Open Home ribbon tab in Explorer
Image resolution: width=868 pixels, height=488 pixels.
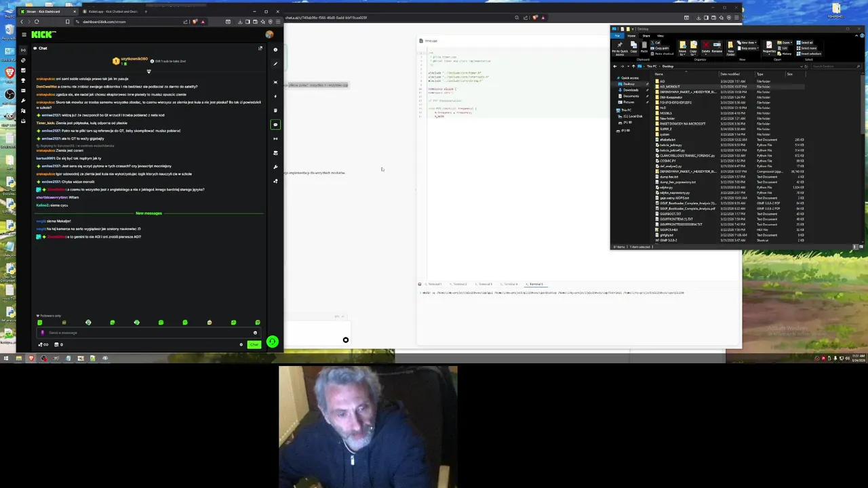631,36
